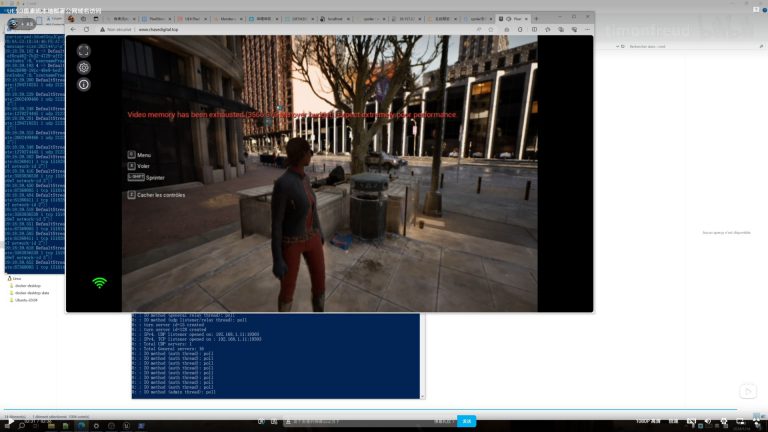
Task: Open File Explorer from the taskbar
Action: tap(51, 426)
